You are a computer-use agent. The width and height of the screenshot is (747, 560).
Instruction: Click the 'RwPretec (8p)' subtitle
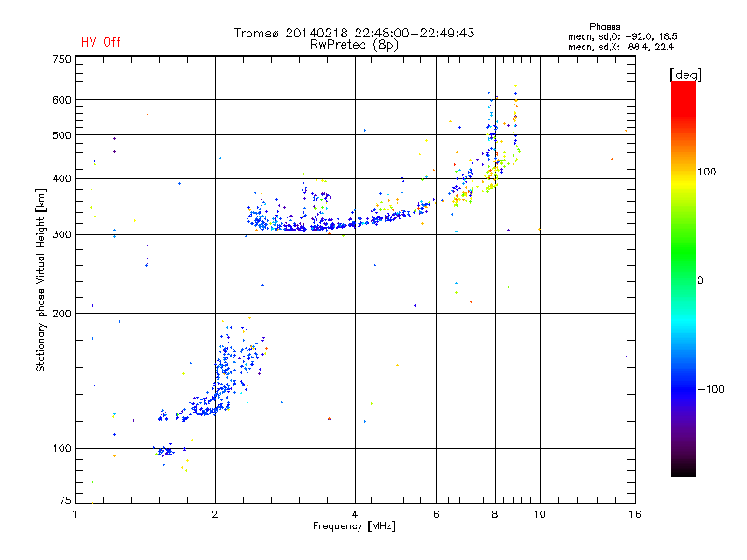(354, 45)
